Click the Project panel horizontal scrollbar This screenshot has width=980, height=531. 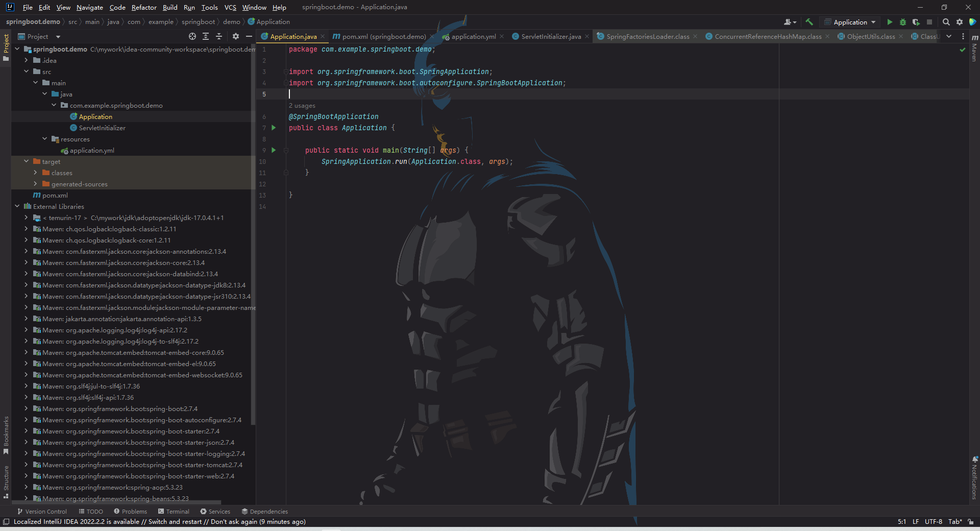(117, 502)
